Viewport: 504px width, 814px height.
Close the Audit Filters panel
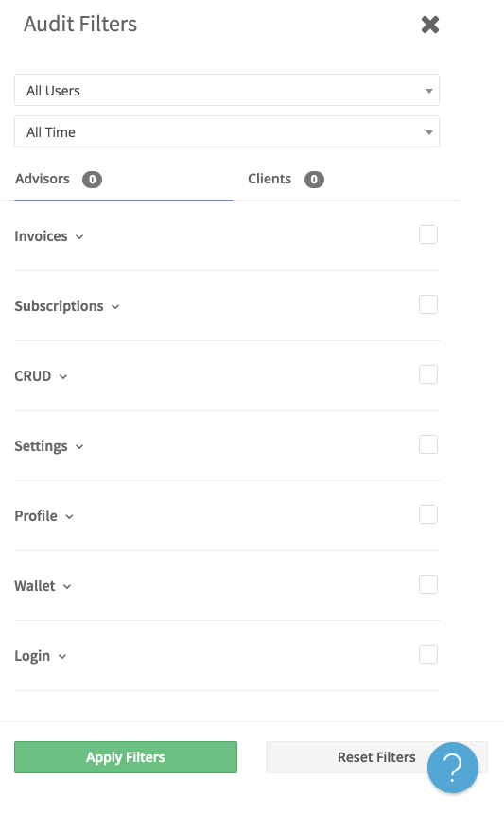430,25
